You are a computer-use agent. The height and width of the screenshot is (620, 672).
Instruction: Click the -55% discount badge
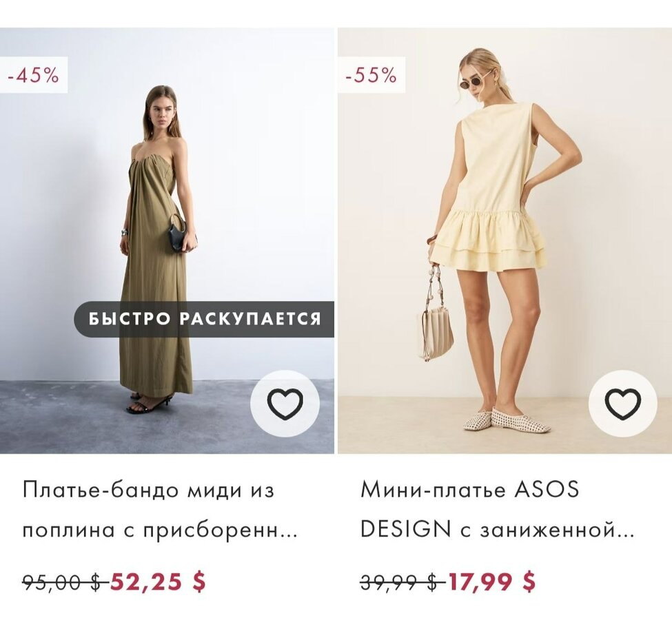point(371,75)
